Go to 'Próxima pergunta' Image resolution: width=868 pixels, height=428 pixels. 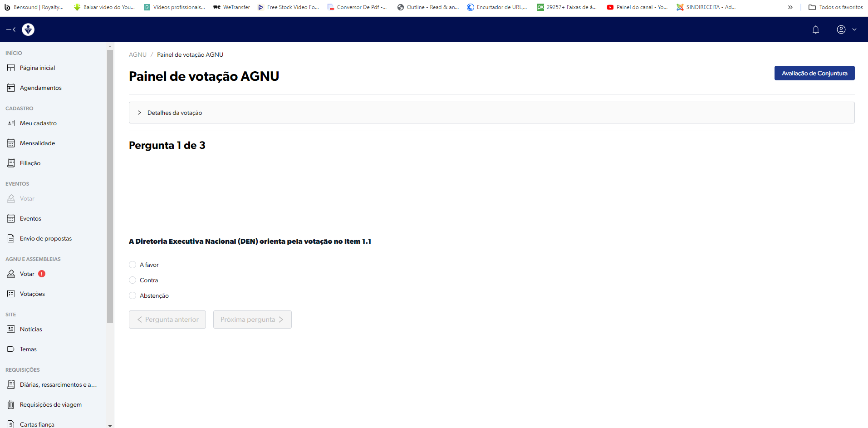coord(252,320)
